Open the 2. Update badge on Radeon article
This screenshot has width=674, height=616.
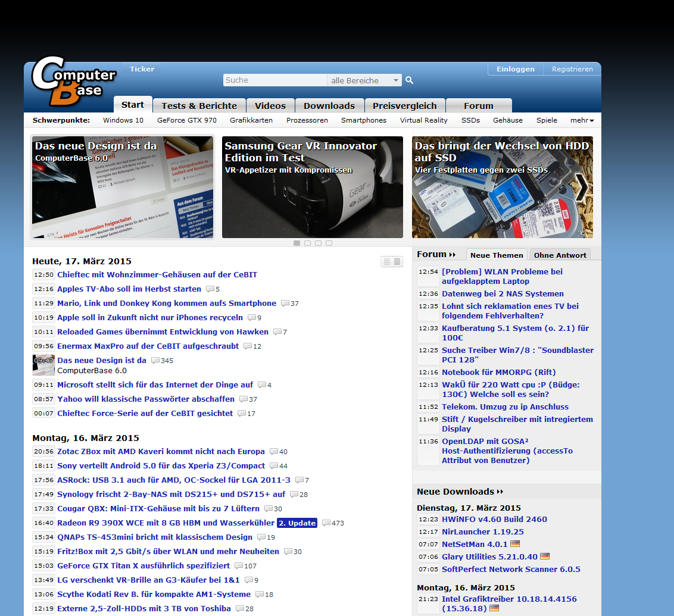(x=297, y=523)
